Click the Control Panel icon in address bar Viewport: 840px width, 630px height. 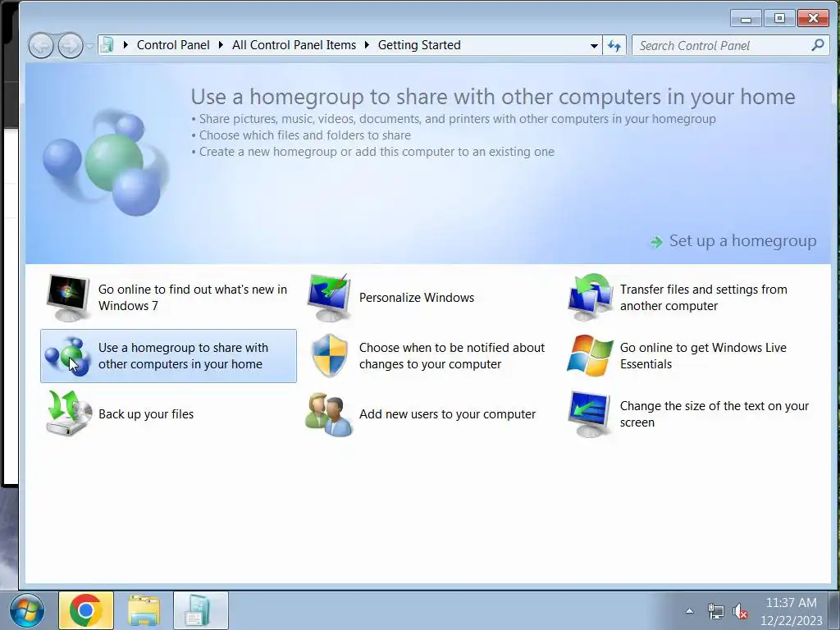click(107, 45)
